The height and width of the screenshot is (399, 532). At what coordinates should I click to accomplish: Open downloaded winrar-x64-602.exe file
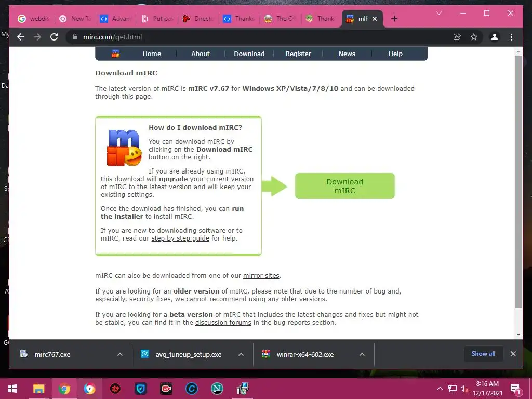305,354
